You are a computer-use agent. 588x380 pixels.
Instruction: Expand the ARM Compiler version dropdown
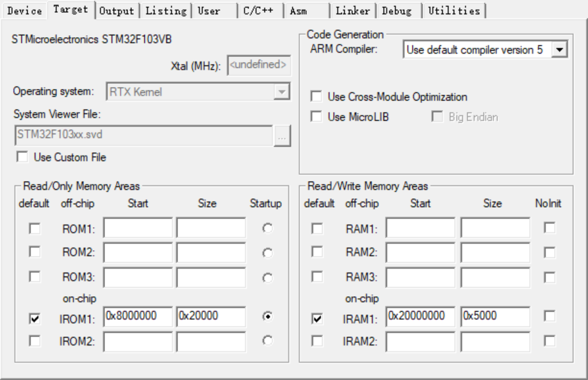click(486, 49)
